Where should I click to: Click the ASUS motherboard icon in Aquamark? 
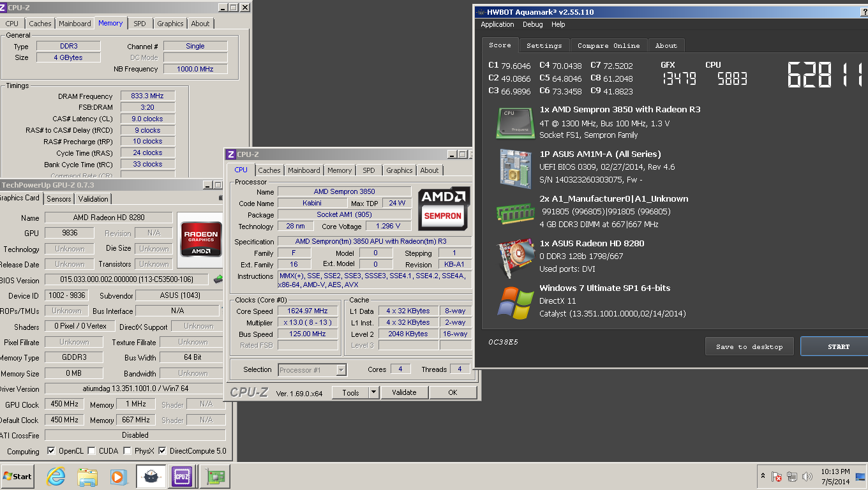[x=516, y=168]
